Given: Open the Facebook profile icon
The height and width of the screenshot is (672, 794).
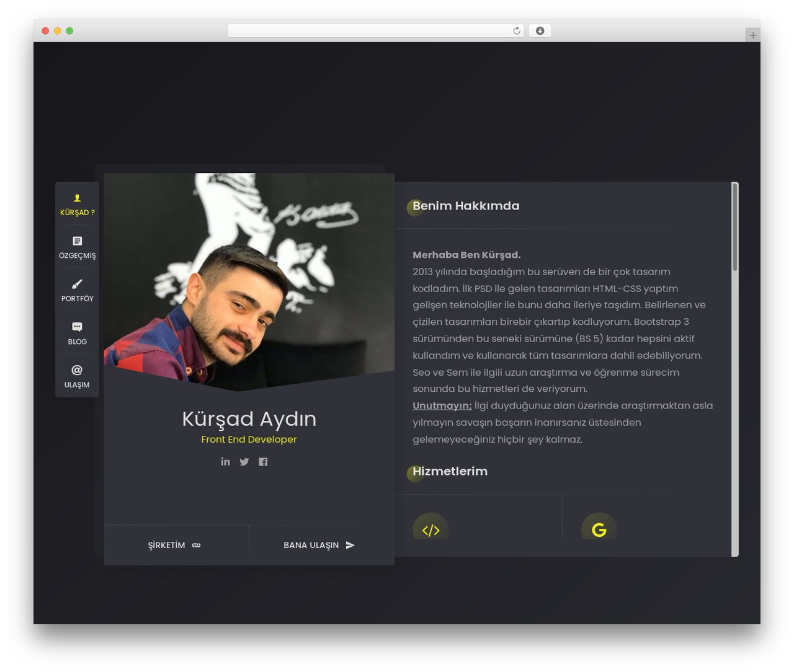Looking at the screenshot, I should click(x=263, y=461).
